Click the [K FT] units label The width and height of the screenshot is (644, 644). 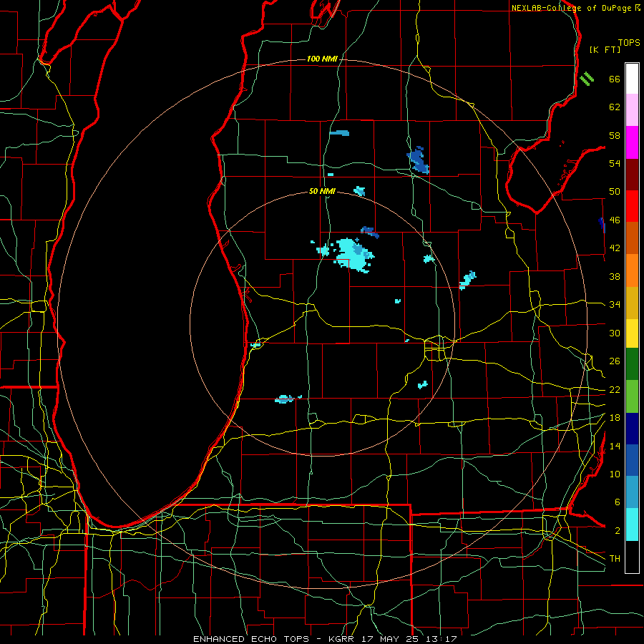[x=605, y=49]
